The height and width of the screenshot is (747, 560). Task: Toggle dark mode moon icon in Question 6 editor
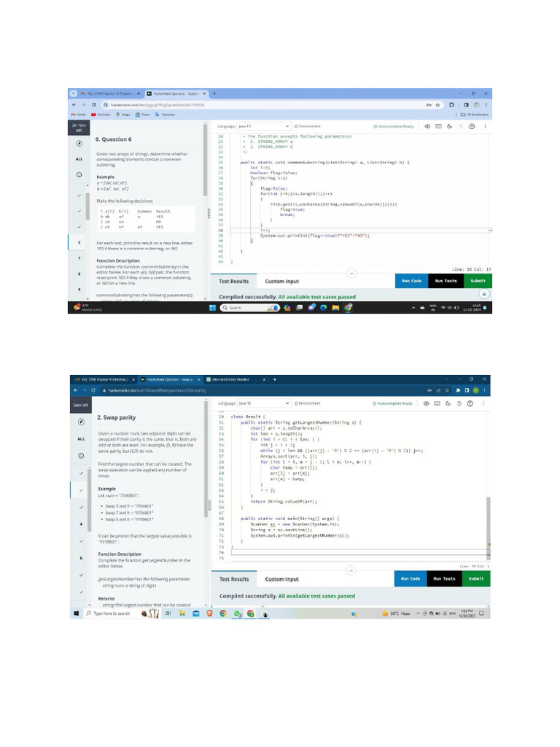point(449,126)
